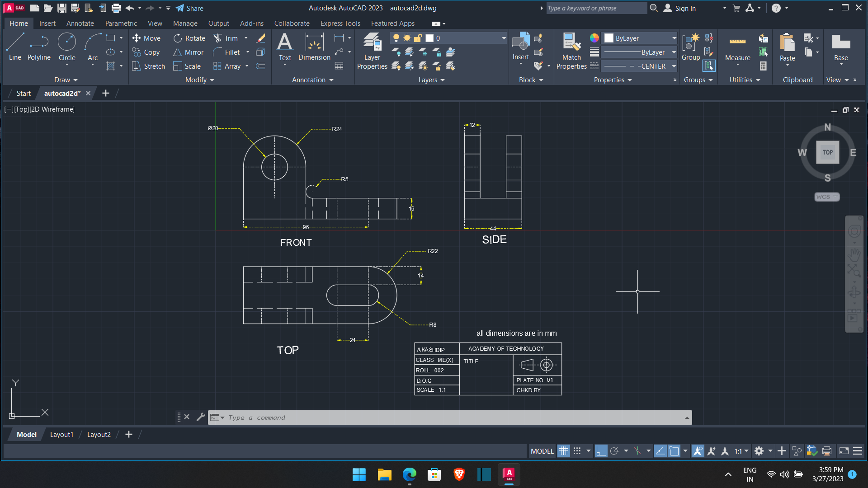Toggle the grid display in status bar
The image size is (868, 488).
click(563, 451)
